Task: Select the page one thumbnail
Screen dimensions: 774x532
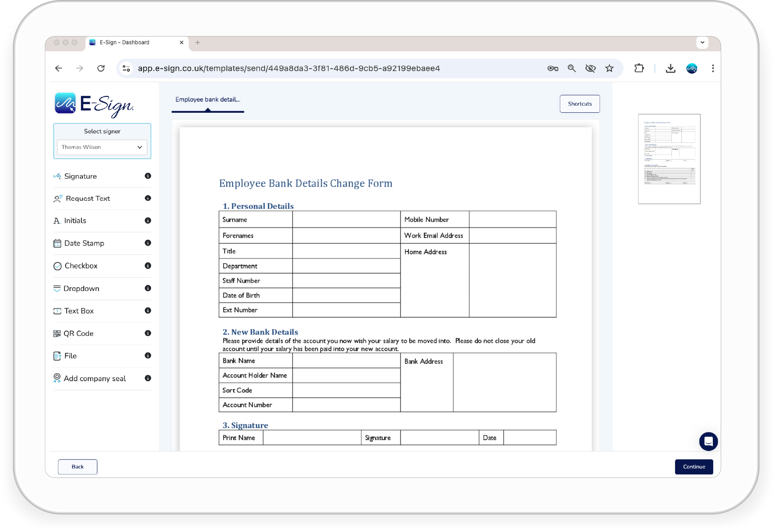Action: pos(669,159)
